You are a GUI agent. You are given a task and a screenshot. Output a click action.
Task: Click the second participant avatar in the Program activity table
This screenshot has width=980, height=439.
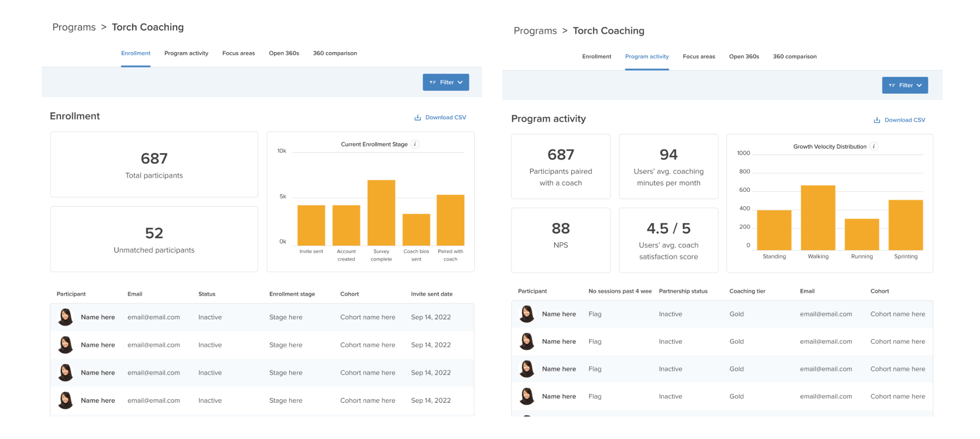(527, 341)
